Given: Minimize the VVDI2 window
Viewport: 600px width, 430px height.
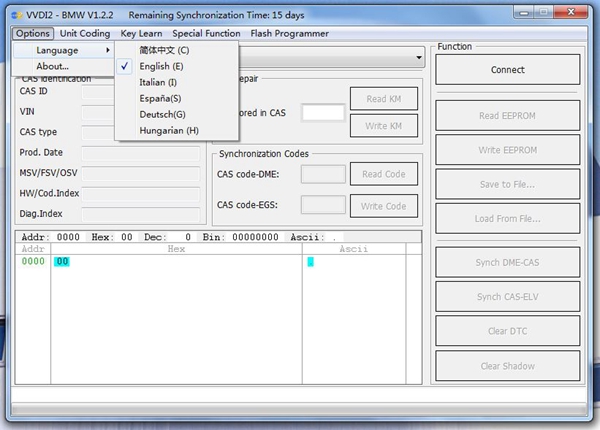Looking at the screenshot, I should pyautogui.click(x=524, y=13).
